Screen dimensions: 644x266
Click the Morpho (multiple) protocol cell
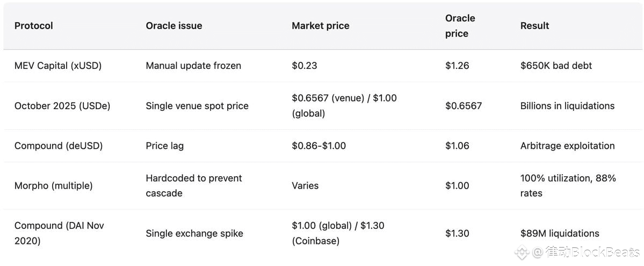53,185
